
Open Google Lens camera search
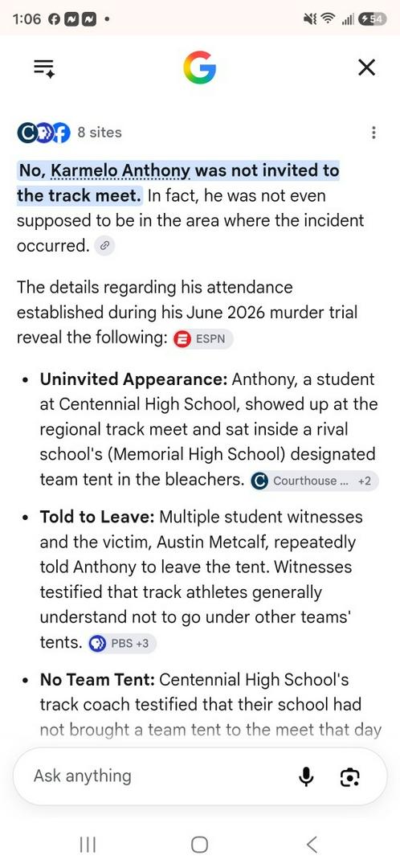[x=349, y=777]
